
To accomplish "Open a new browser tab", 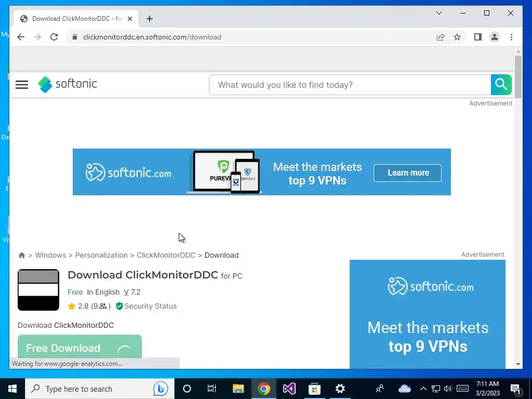I will coord(150,19).
